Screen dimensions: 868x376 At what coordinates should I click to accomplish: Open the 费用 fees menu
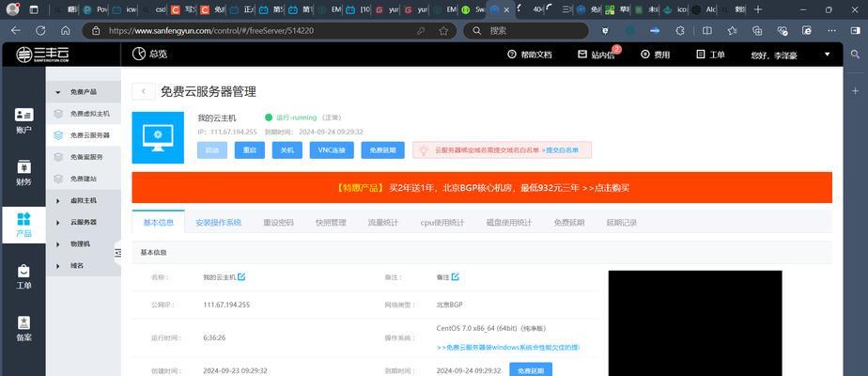coord(655,55)
